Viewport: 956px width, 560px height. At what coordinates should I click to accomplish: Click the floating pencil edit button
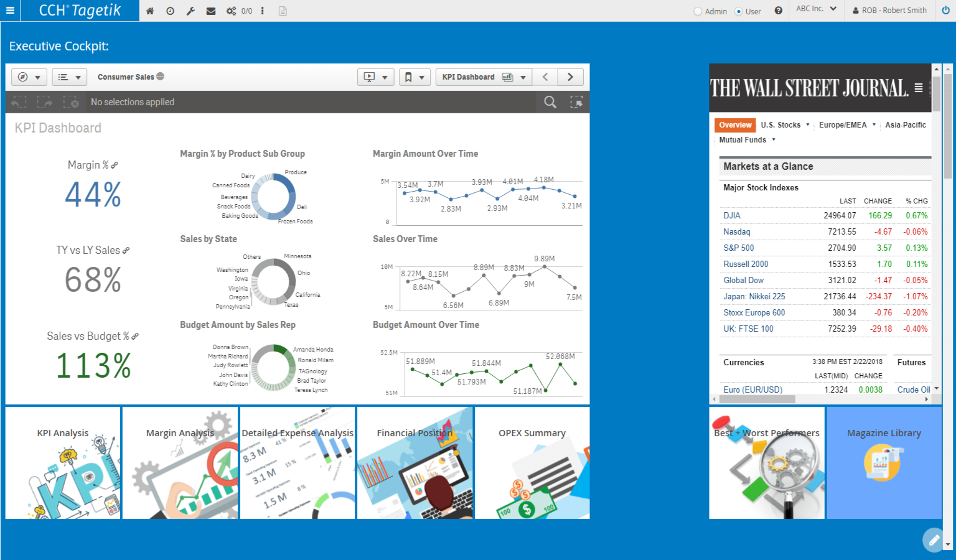934,540
